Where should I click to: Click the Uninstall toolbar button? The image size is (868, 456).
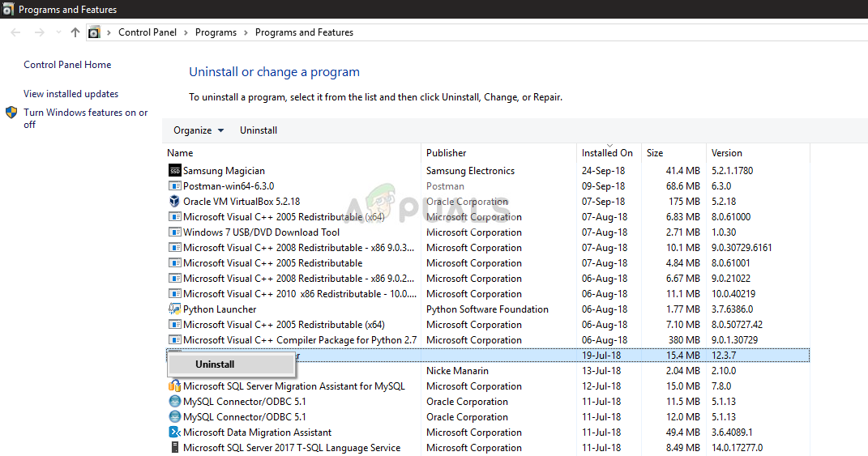[x=259, y=130]
